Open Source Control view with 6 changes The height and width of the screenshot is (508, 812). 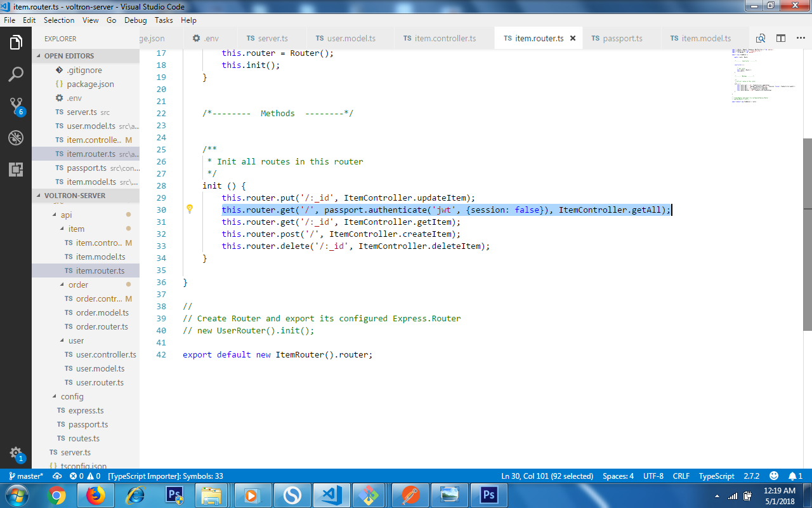click(16, 106)
